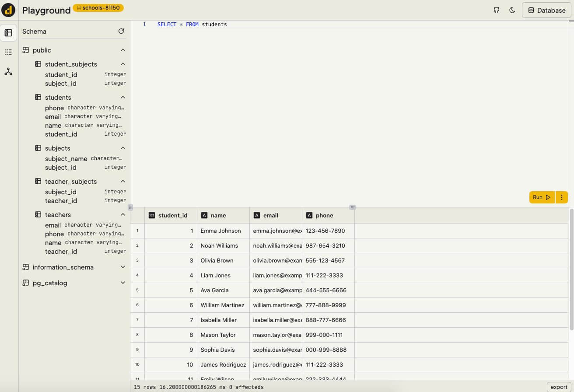Screen dimensions: 574x392
Task: Open the relationship diagram sidebar icon
Action: tap(8, 71)
